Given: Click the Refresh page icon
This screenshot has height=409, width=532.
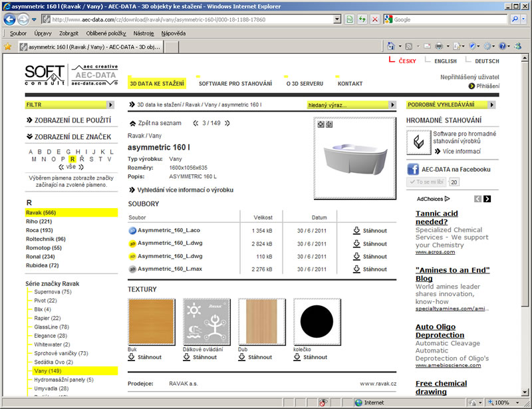Looking at the screenshot, I should 362,19.
